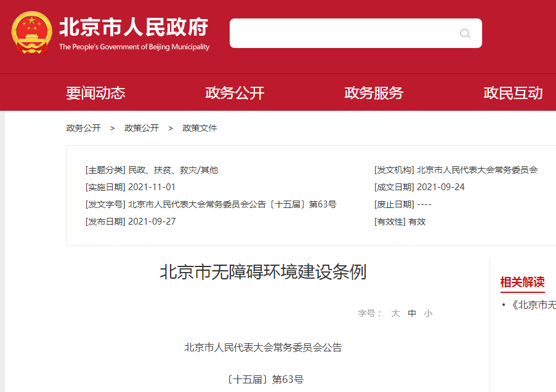
Task: Click the national emblem logo
Action: [x=31, y=33]
